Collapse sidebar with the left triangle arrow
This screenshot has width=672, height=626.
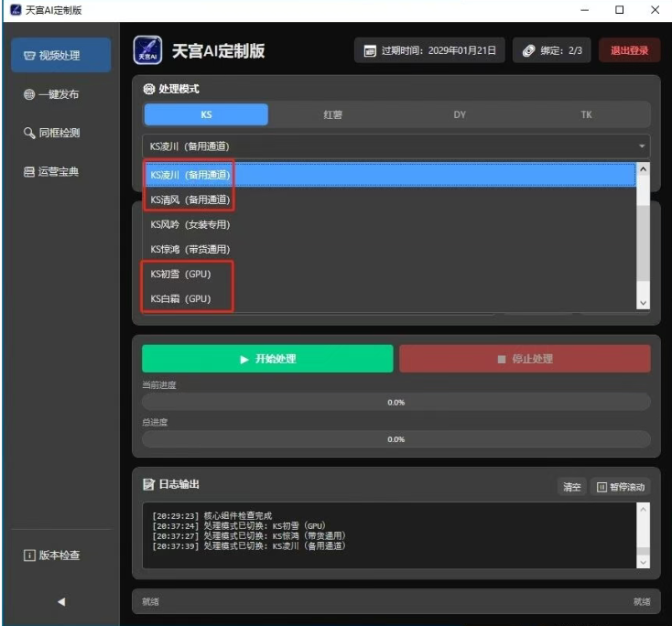coord(61,602)
